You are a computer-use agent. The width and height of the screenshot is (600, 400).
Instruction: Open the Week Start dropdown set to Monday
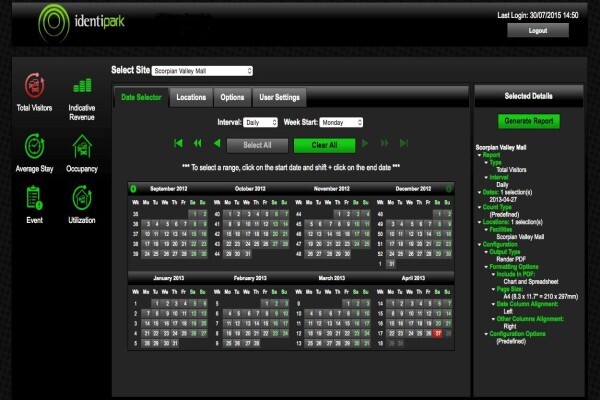tap(341, 122)
